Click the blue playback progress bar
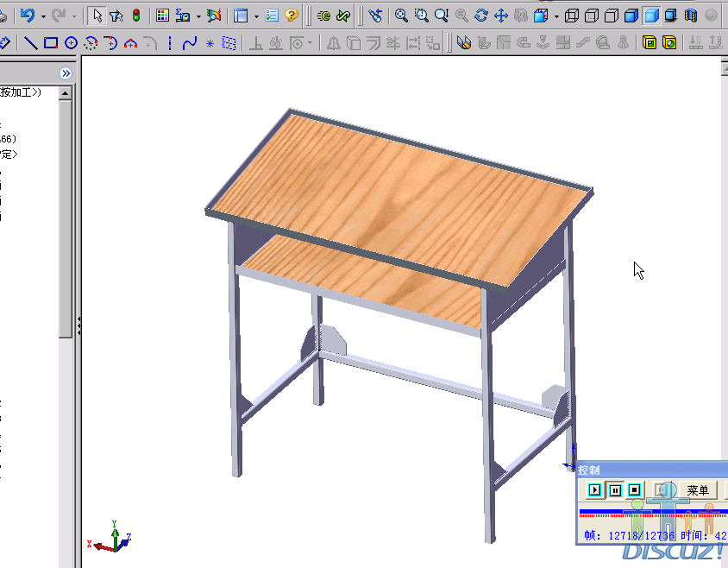Screen dimensions: 728x568 (x=654, y=512)
